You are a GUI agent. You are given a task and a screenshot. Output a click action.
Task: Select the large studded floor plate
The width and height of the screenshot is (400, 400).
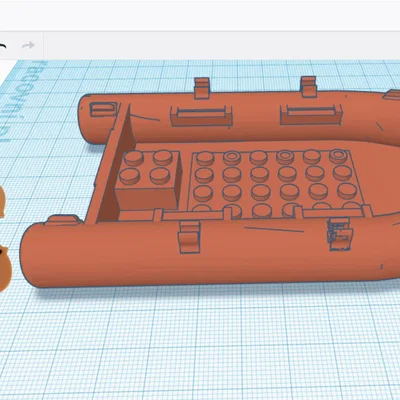point(277,183)
